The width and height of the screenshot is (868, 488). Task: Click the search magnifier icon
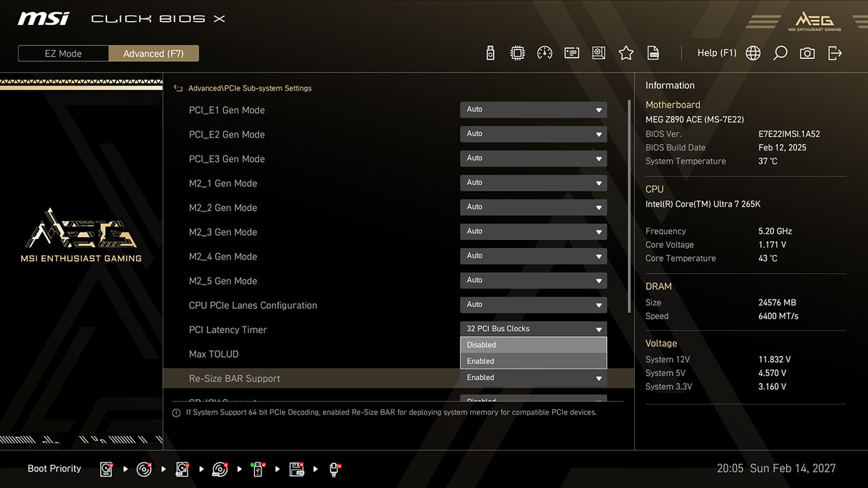(780, 53)
